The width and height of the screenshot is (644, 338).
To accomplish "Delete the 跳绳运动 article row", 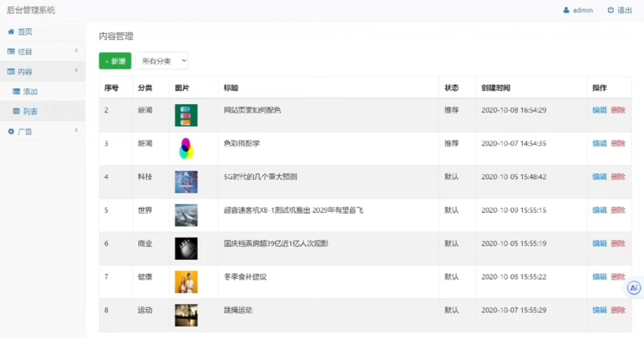I will click(618, 310).
